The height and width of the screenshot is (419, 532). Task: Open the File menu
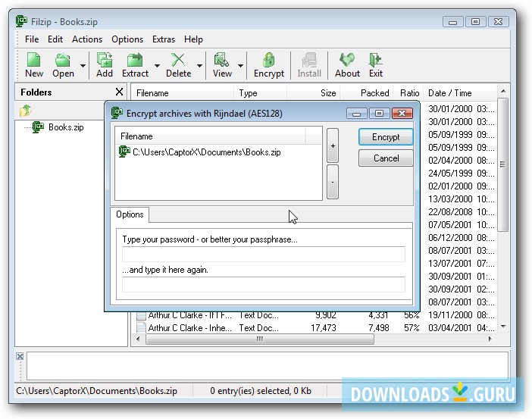32,39
